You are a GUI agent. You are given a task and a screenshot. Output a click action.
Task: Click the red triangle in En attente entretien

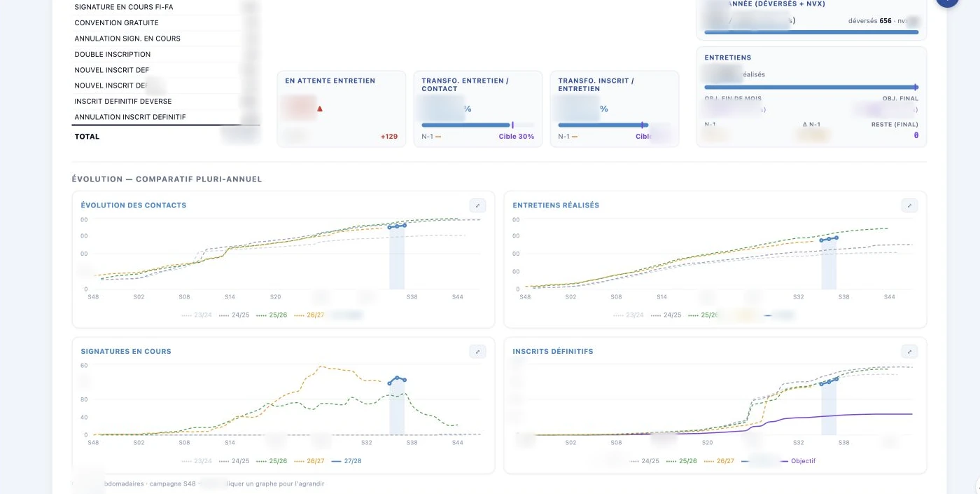(320, 109)
